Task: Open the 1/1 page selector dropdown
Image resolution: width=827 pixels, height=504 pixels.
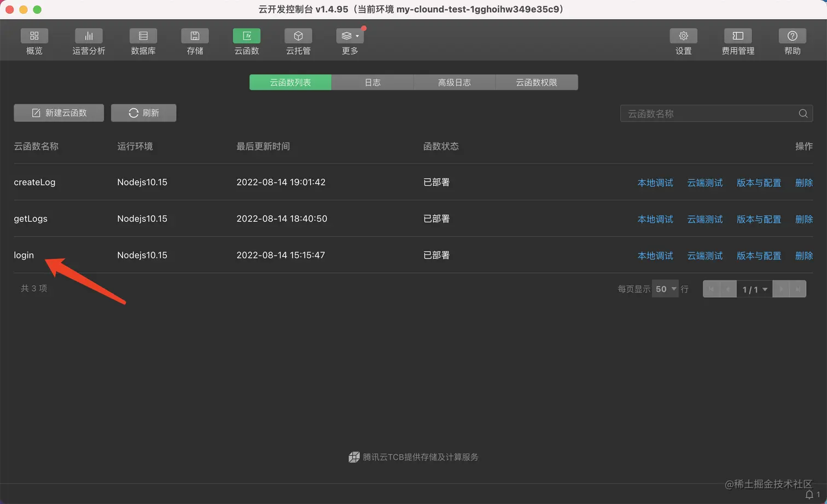Action: [x=755, y=289]
